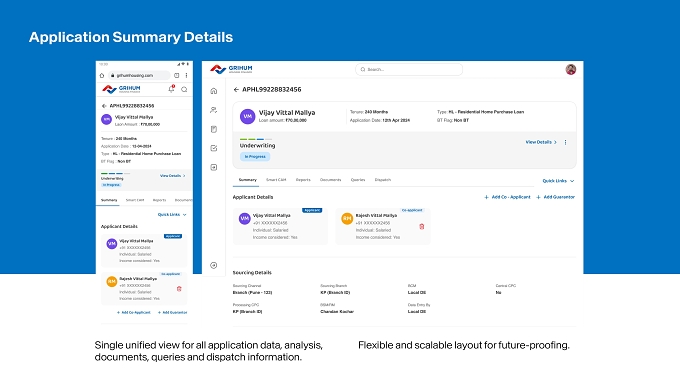Viewport: 680px width, 383px height.
Task: Open the mobile browser three-dot menu
Action: (x=186, y=75)
